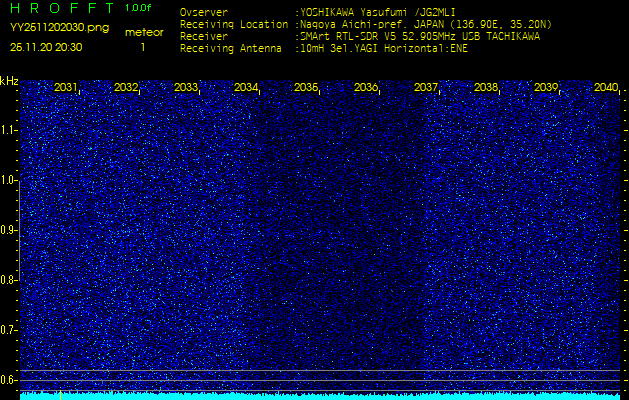Viewport: 629px width, 400px height.
Task: Click the 2035 time marker
Action: point(306,87)
